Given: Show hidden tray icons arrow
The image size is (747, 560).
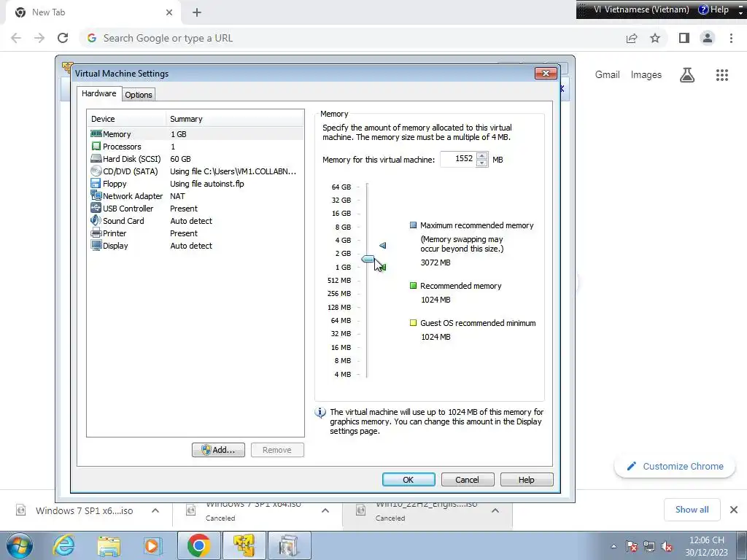Looking at the screenshot, I should point(614,547).
